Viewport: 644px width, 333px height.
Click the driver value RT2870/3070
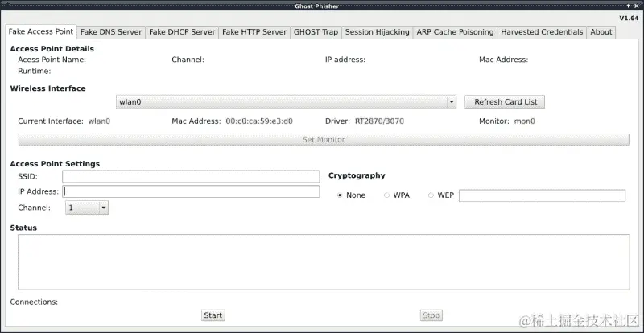click(379, 121)
